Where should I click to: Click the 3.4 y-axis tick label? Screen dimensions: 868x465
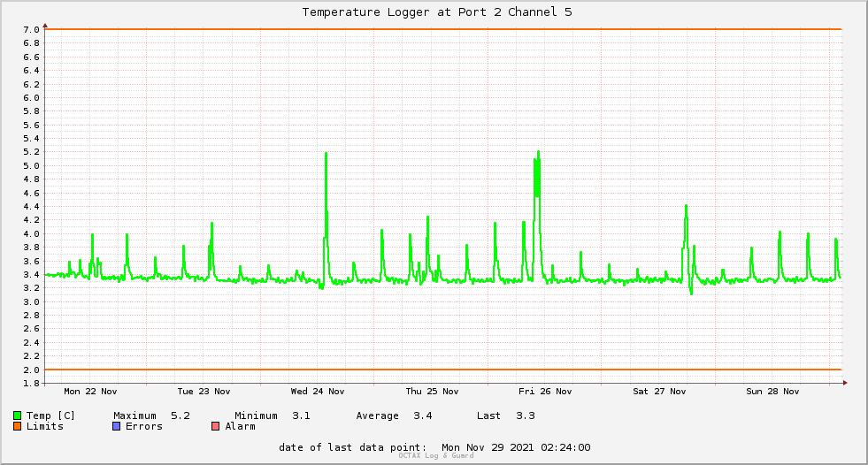click(x=31, y=275)
